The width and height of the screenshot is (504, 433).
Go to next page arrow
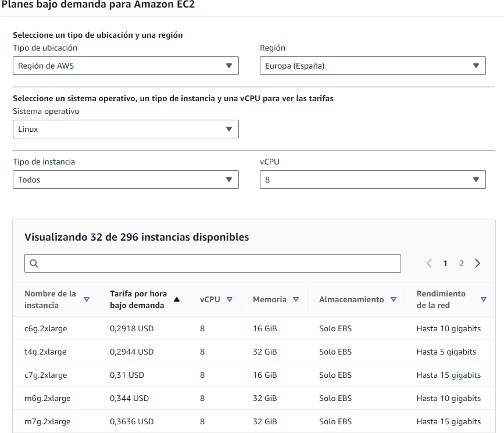(x=477, y=263)
